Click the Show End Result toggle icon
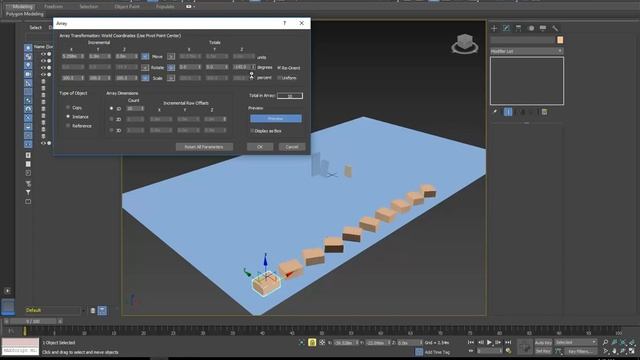This screenshot has width=640, height=360. [x=508, y=112]
